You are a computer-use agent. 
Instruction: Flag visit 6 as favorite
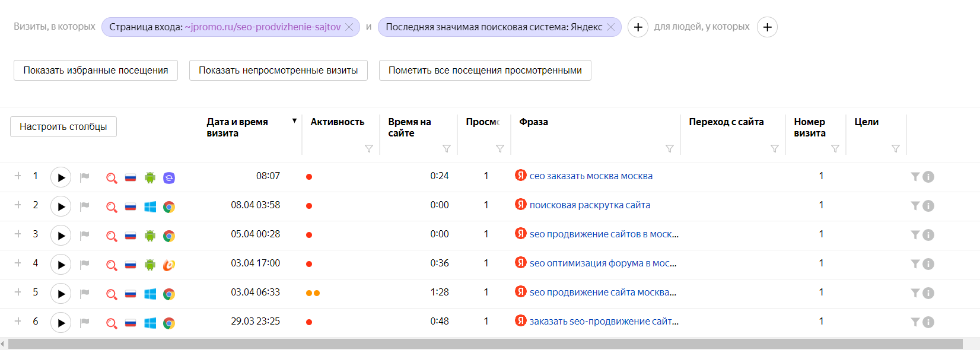click(x=85, y=322)
